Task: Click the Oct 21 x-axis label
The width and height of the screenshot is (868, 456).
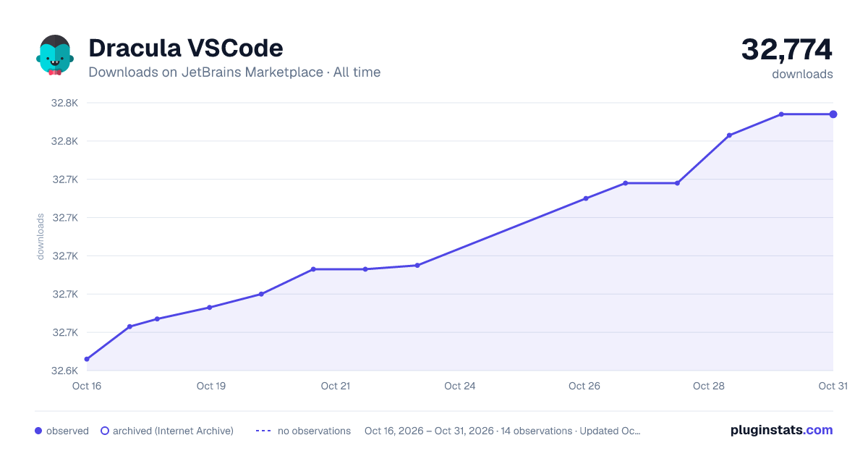Action: (x=336, y=386)
